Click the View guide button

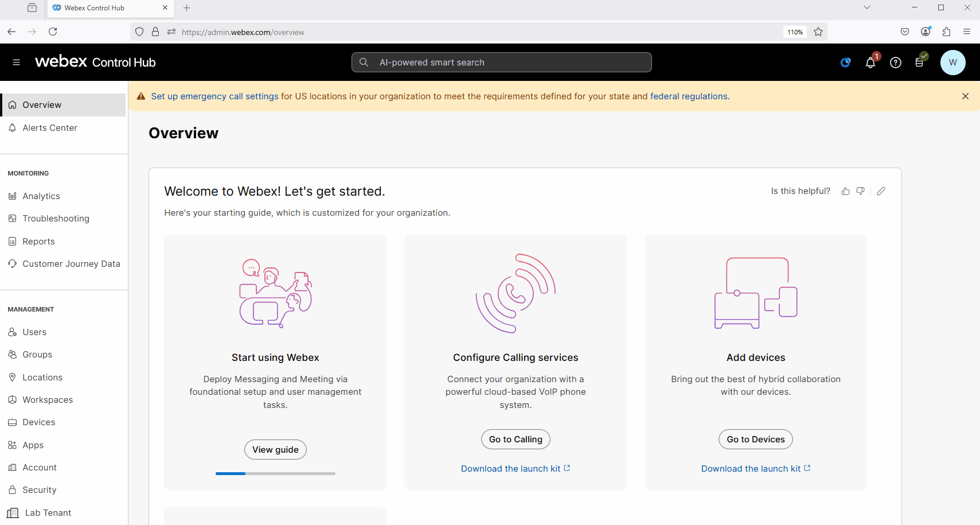pyautogui.click(x=275, y=450)
